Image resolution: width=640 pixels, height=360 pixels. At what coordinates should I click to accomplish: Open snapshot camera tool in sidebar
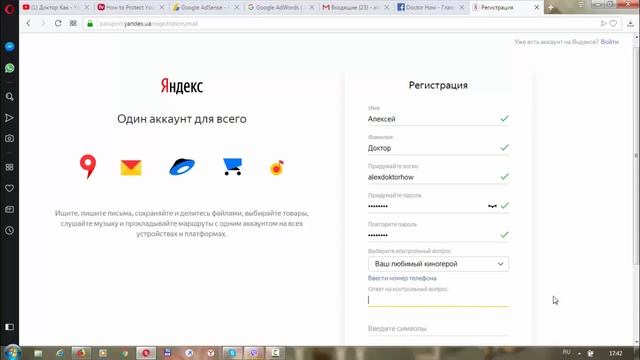pos(9,138)
